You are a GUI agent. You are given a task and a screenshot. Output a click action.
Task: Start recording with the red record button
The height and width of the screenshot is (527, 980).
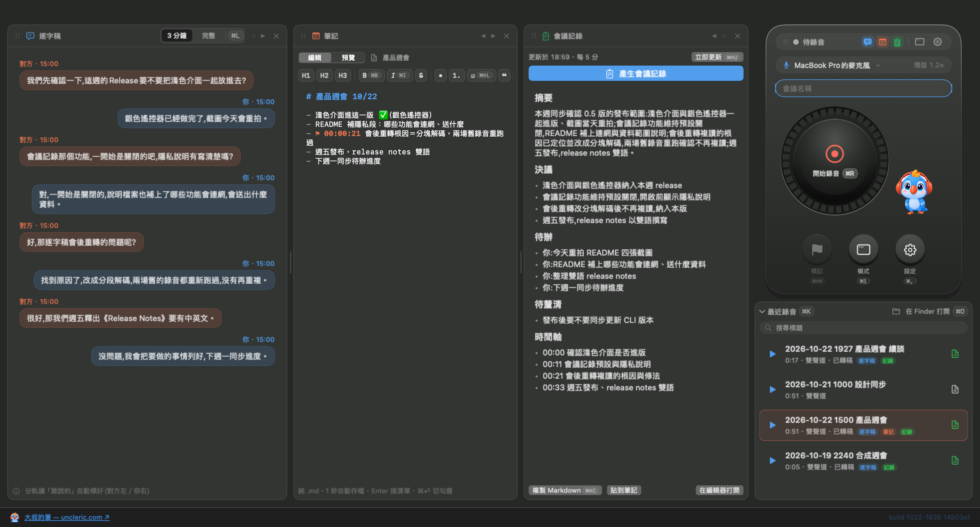coord(835,154)
